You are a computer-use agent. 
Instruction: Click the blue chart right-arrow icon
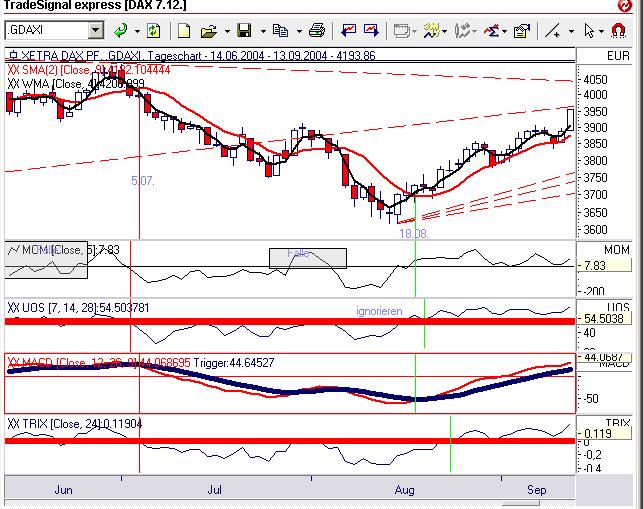click(x=371, y=30)
